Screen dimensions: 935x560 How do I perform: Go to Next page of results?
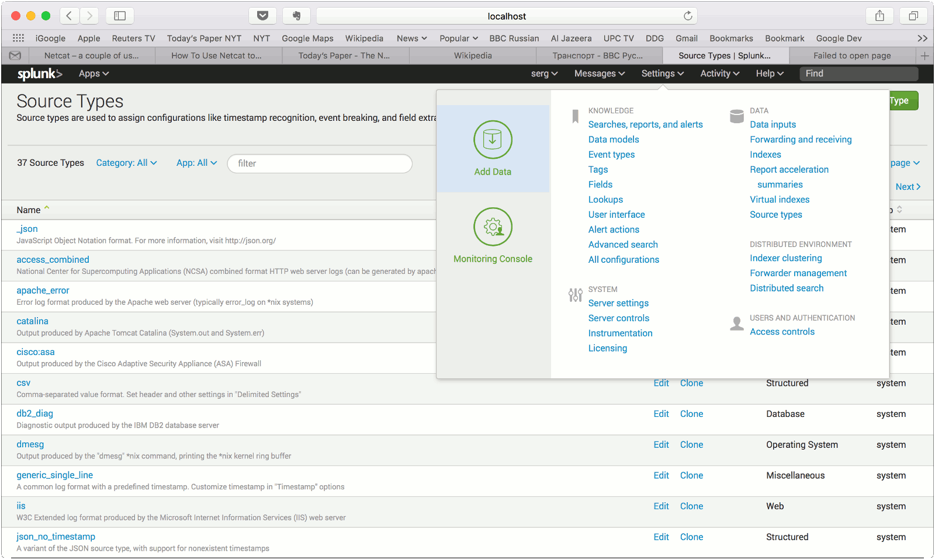pos(908,187)
